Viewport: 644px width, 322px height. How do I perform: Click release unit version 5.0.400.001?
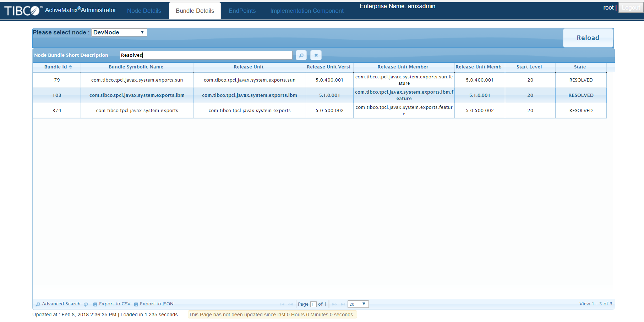coord(329,80)
